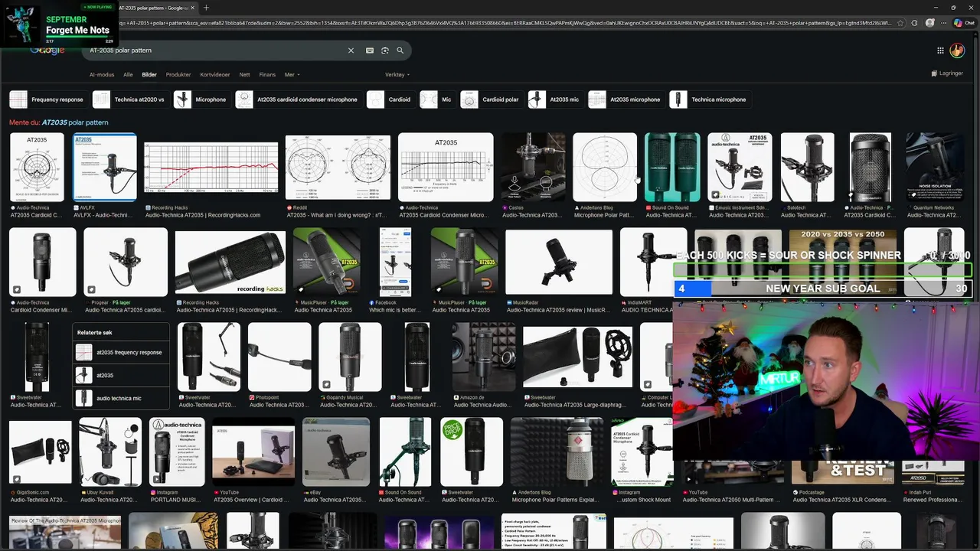Open Google Lens camera search icon

pyautogui.click(x=385, y=51)
